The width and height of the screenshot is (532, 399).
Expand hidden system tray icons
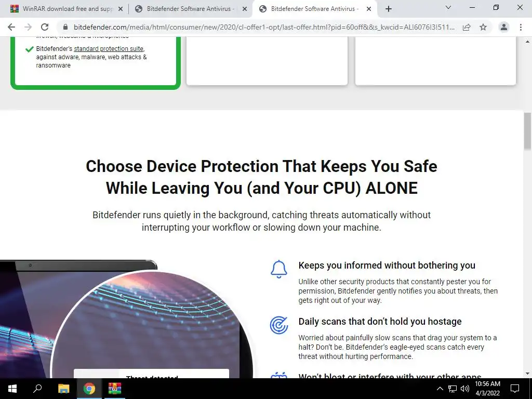click(x=440, y=389)
